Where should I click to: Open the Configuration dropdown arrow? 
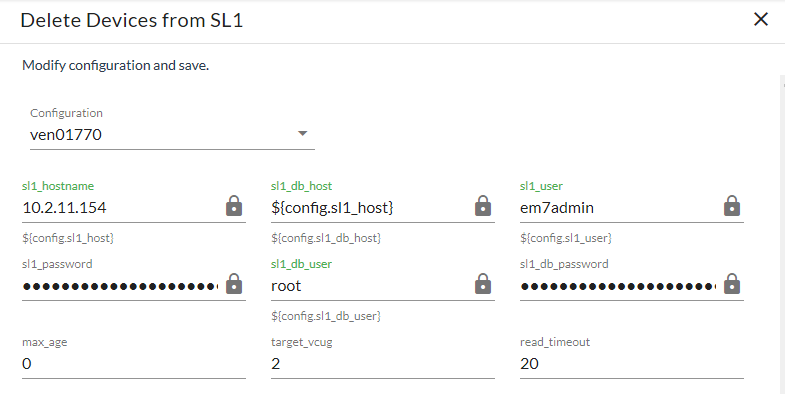[x=302, y=134]
